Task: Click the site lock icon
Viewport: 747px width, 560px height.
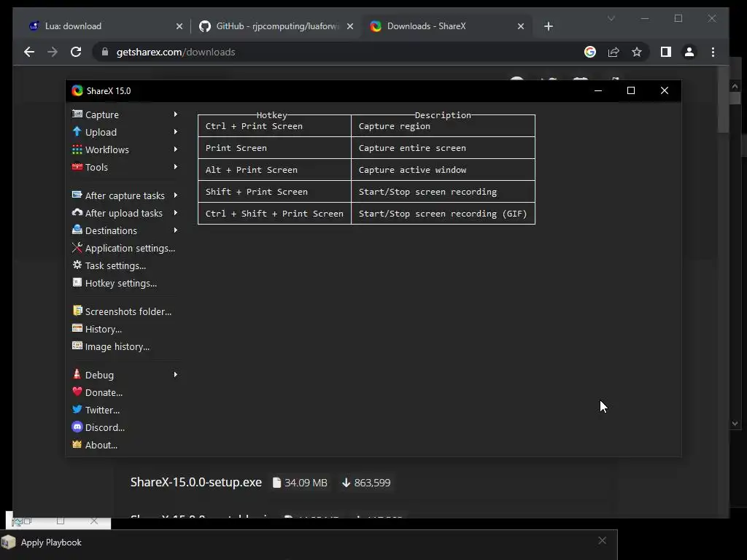Action: 105,52
